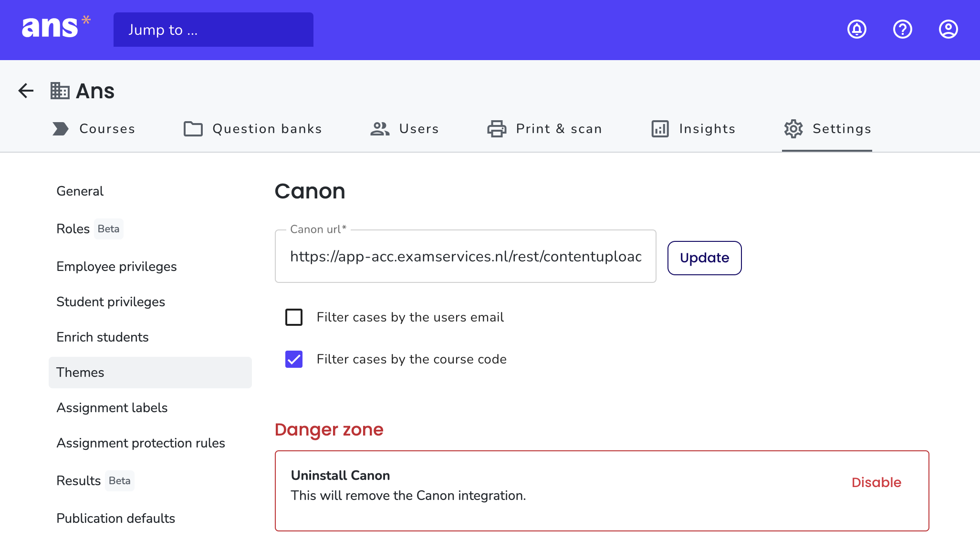Open Publication defaults in sidebar
Viewport: 980px width, 540px height.
[x=116, y=519]
